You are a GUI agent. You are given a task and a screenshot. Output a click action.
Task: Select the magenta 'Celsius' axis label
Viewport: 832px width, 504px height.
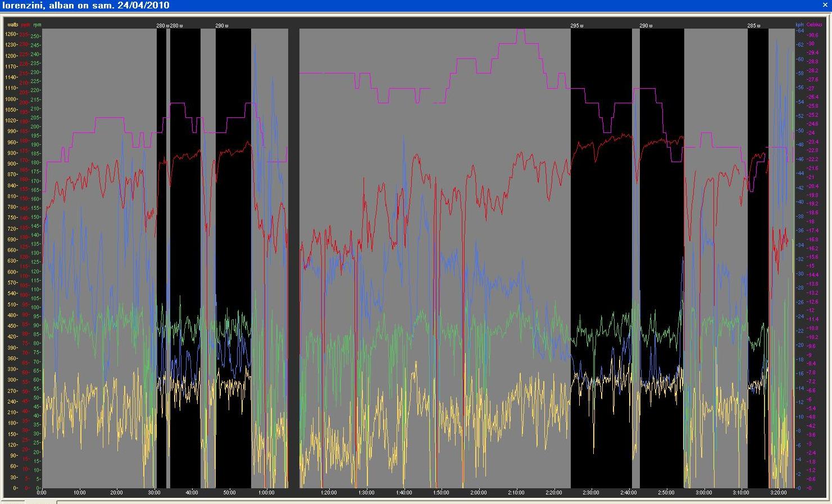(814, 25)
